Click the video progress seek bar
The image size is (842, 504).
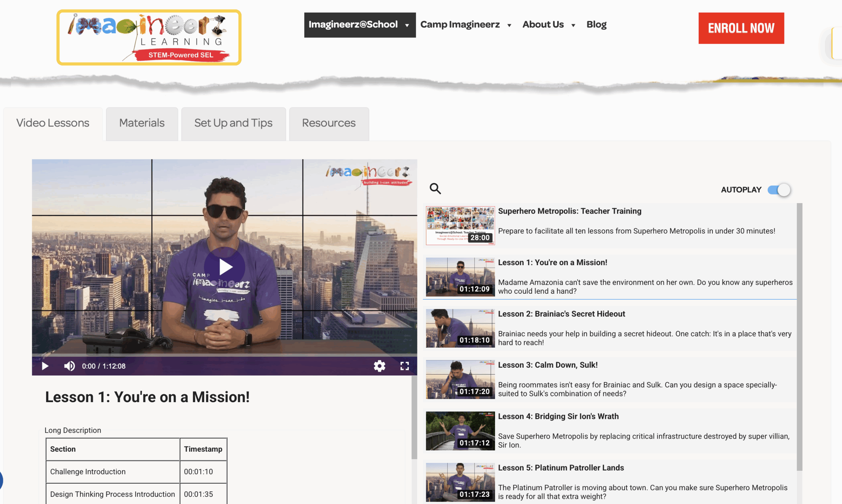(224, 355)
